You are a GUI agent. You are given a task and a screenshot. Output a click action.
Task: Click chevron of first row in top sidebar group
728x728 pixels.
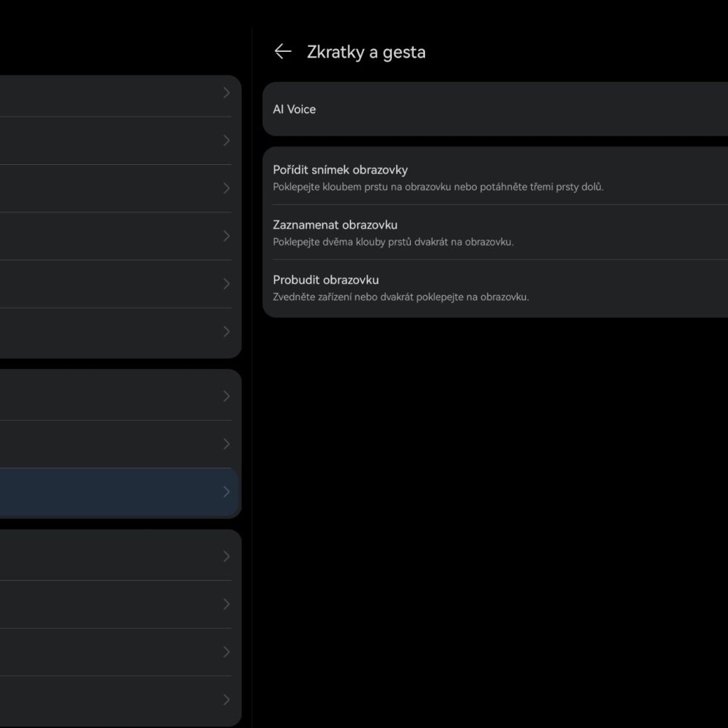pyautogui.click(x=227, y=92)
